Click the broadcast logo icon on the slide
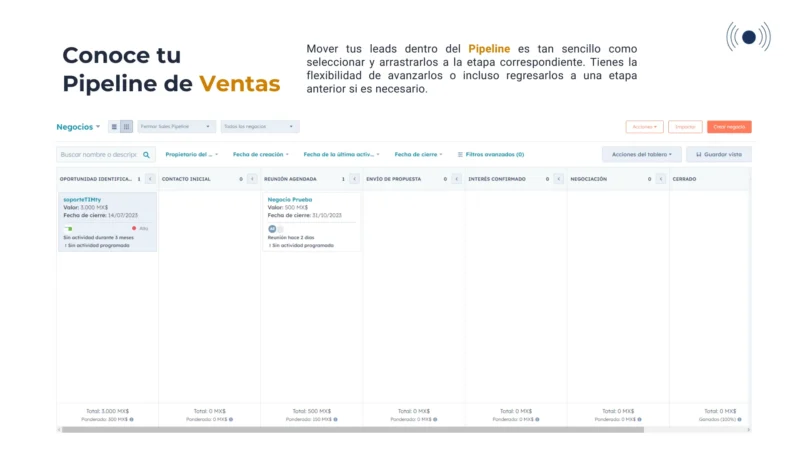 [x=748, y=37]
